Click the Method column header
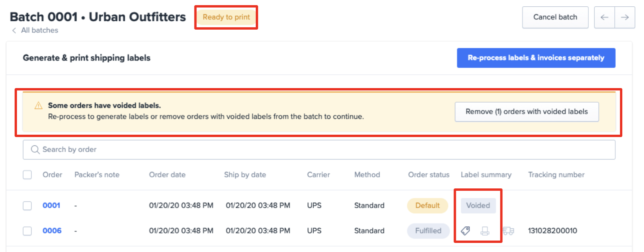The width and height of the screenshot is (644, 252). click(367, 175)
